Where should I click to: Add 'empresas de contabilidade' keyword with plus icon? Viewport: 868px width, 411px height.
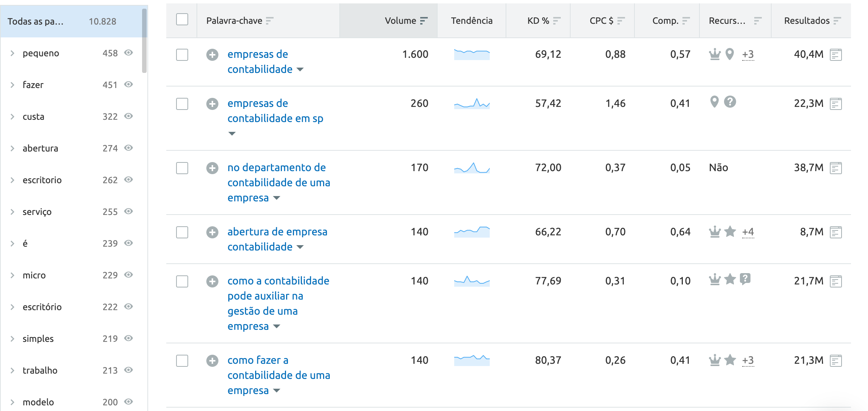point(212,55)
